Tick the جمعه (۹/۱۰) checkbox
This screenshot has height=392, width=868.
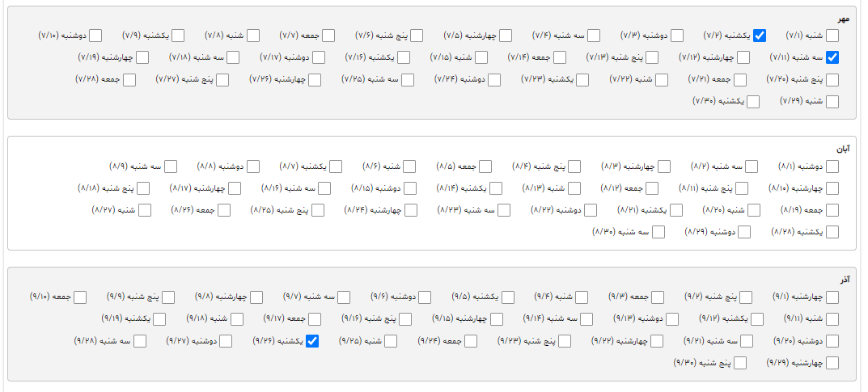[x=80, y=297]
